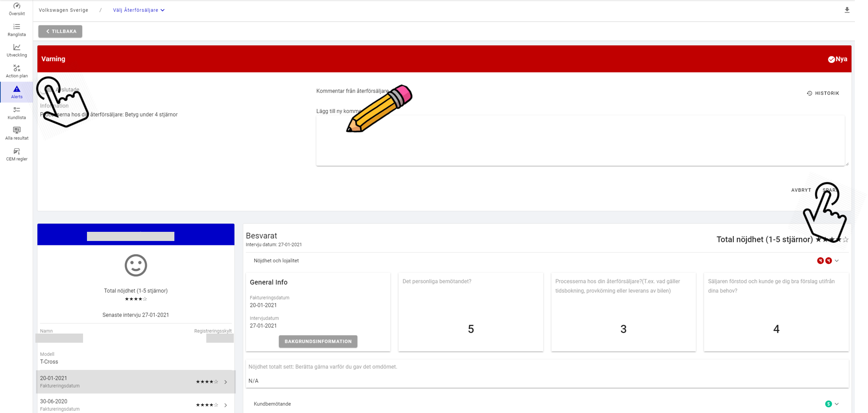Select the Alerts sidebar item

pos(17,92)
